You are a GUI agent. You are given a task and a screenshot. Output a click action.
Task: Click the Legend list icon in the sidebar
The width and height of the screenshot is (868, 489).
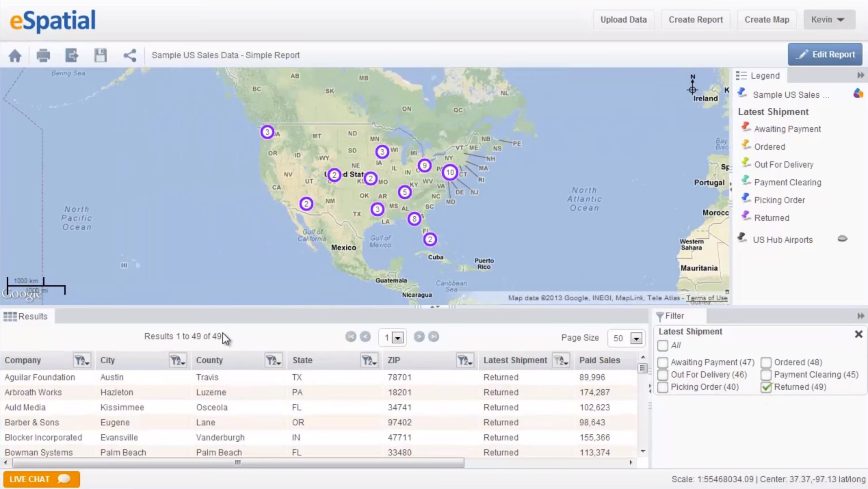coord(741,75)
